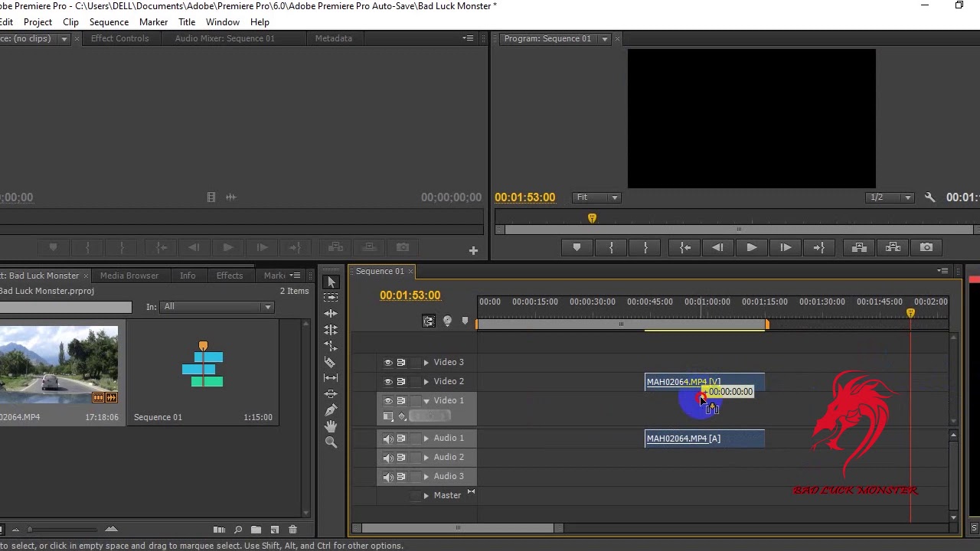
Task: Open the Marker menu
Action: 153,22
